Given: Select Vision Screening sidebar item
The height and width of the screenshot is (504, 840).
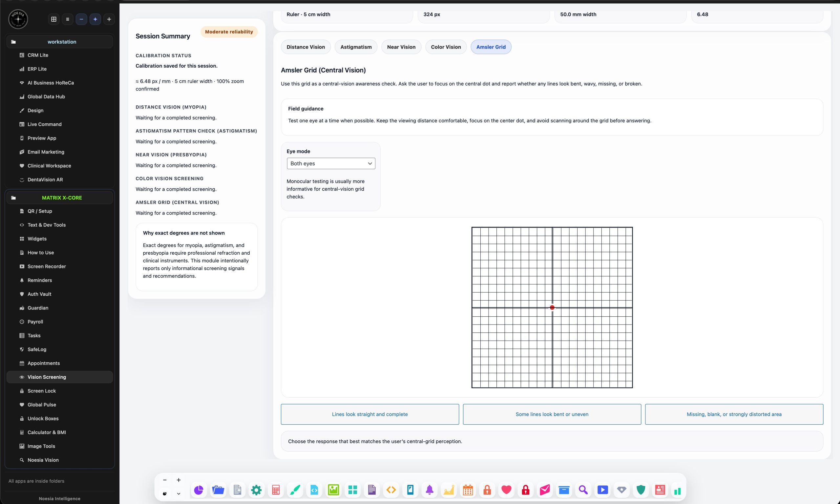Looking at the screenshot, I should pyautogui.click(x=60, y=377).
